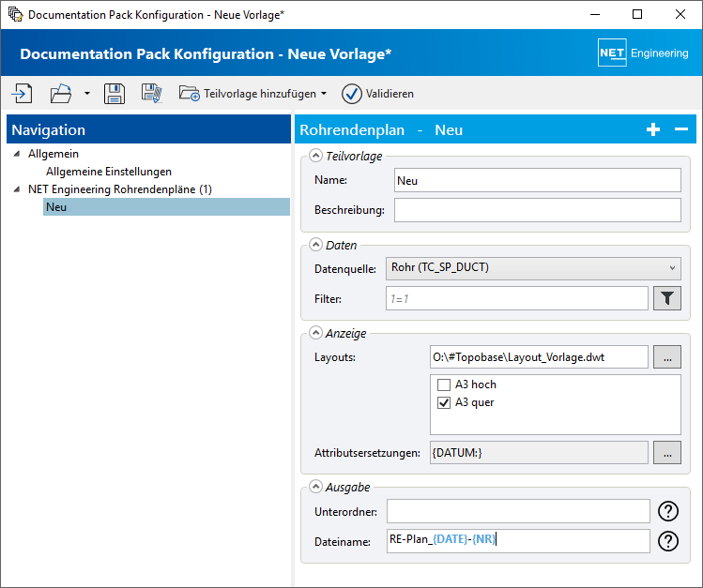Open template with the folder icon
Viewport: 703px width, 588px height.
click(61, 94)
